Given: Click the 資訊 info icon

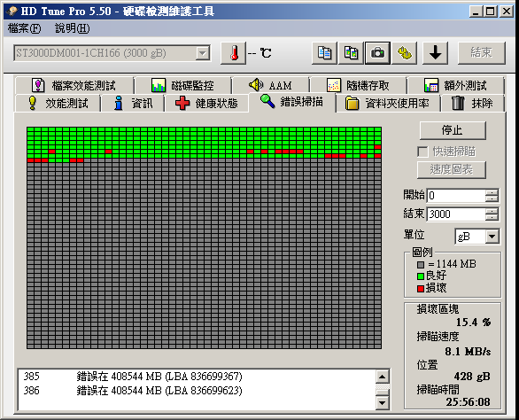Looking at the screenshot, I should tap(118, 103).
